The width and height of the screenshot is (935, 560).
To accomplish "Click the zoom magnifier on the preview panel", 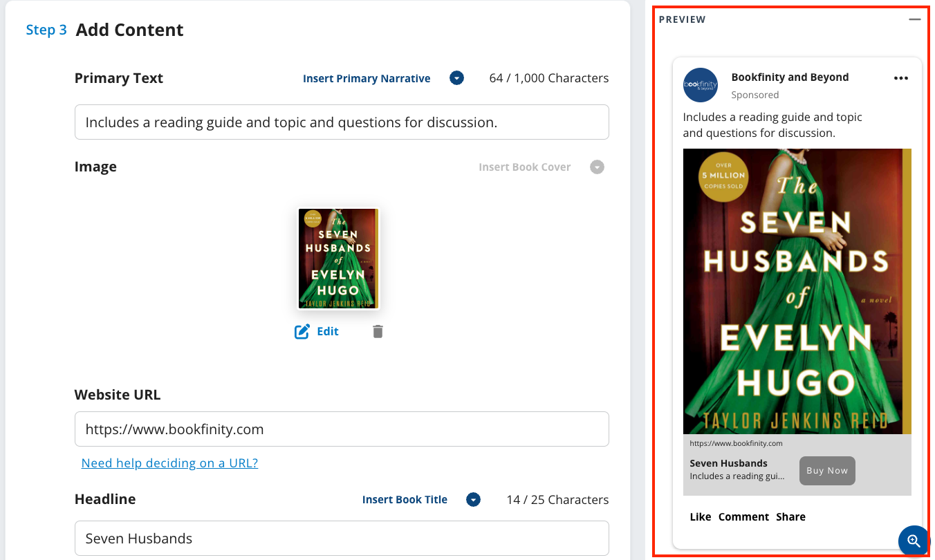I will (914, 541).
